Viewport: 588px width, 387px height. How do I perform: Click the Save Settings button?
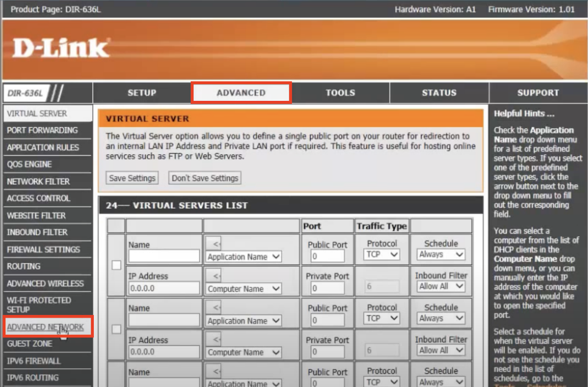tap(132, 178)
